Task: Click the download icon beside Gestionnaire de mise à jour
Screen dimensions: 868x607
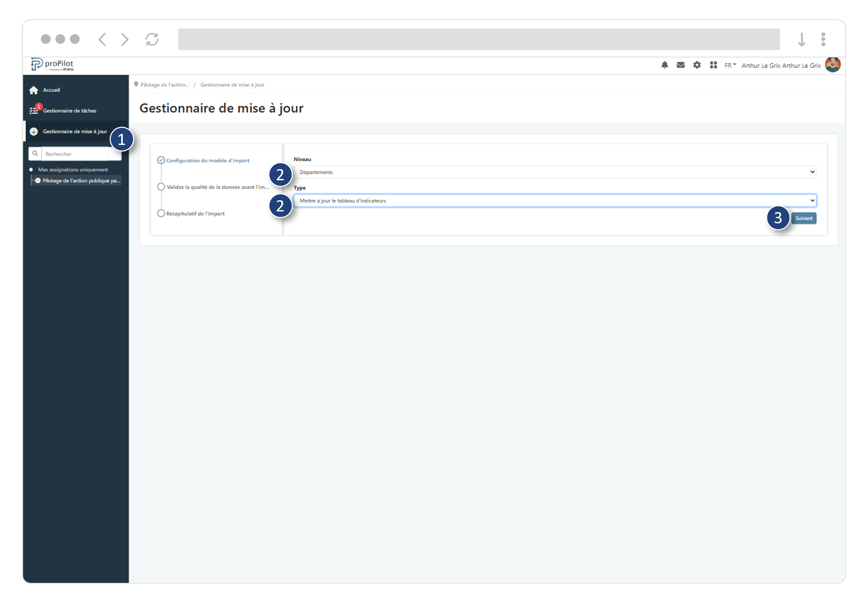Action: 34,132
